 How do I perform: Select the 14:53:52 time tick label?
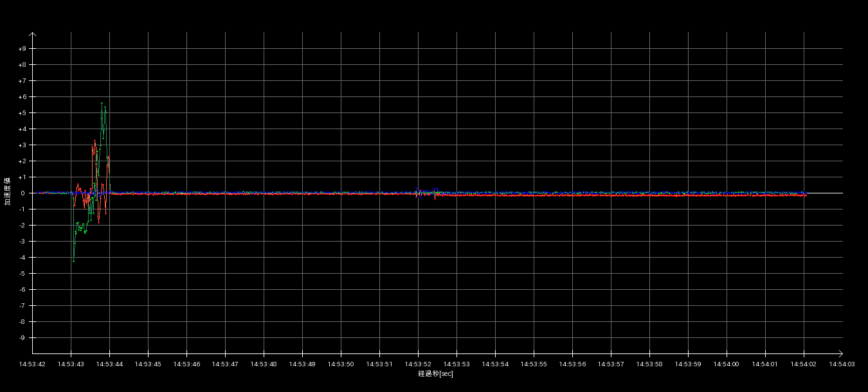pos(418,364)
